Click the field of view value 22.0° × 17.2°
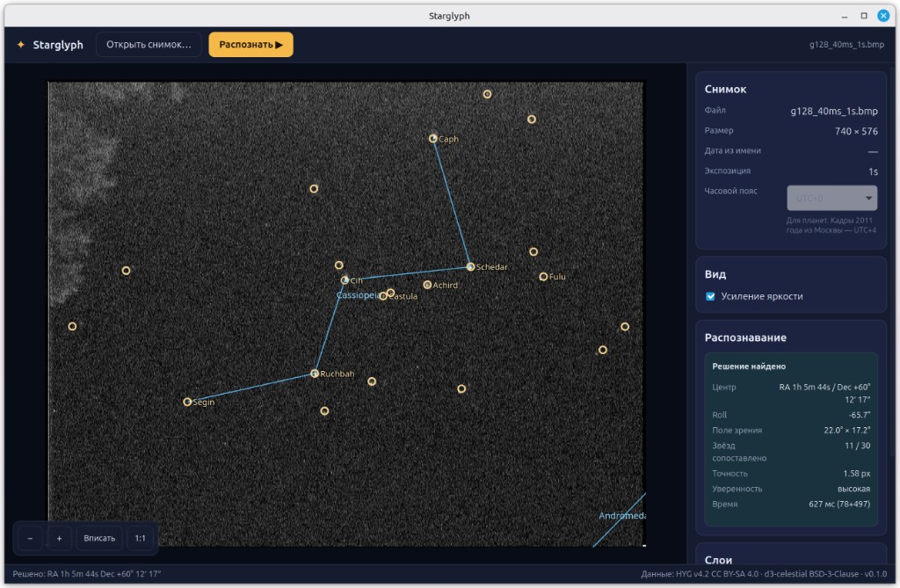Viewport: 900px width, 588px height. click(847, 430)
